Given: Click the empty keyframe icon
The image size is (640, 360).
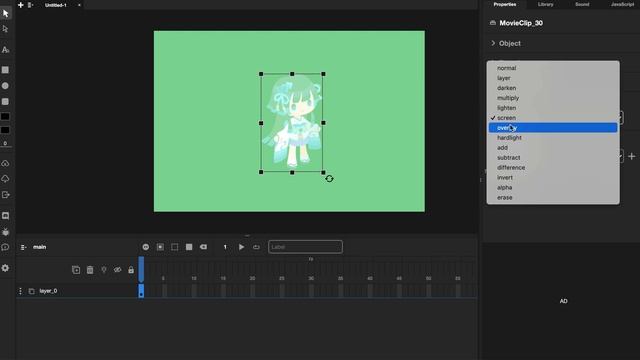Looking at the screenshot, I should [x=175, y=247].
